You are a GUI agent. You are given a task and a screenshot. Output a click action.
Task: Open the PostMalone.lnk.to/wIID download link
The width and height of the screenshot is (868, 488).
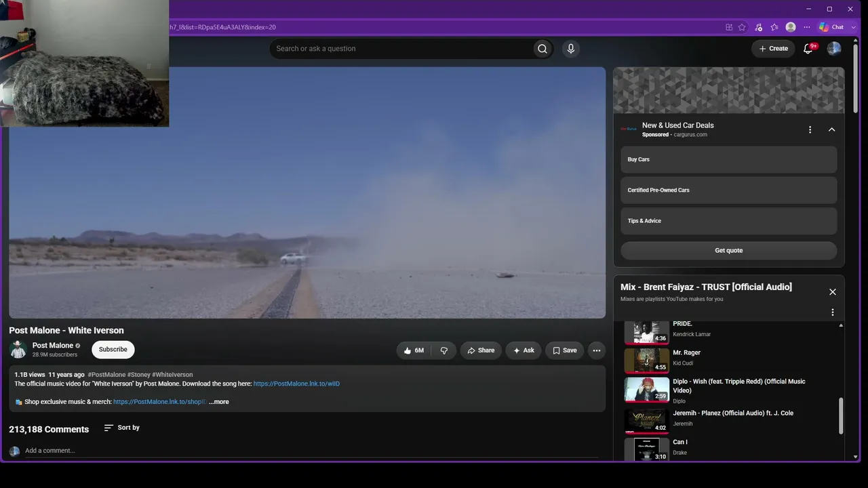click(x=296, y=384)
